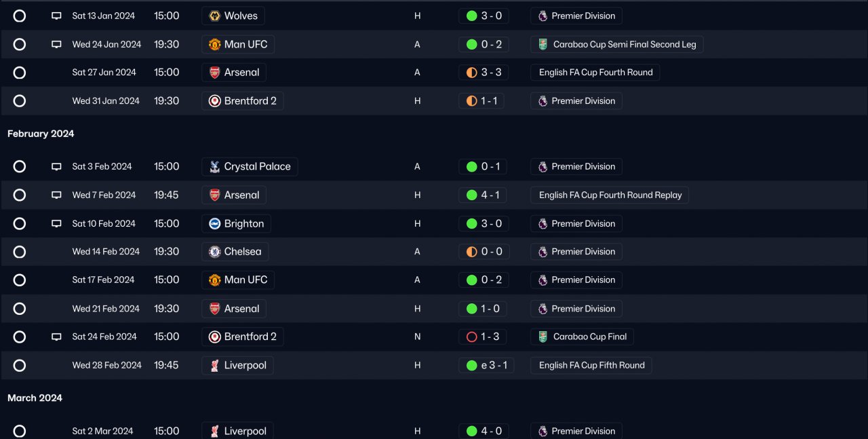Click the Chelsea club crest icon
Image resolution: width=868 pixels, height=439 pixels.
pos(214,252)
